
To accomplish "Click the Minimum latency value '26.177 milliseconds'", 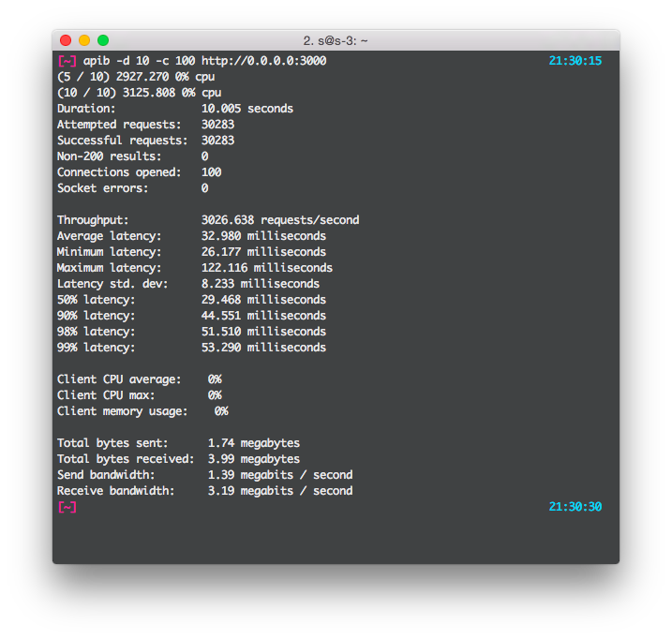I will click(x=263, y=252).
